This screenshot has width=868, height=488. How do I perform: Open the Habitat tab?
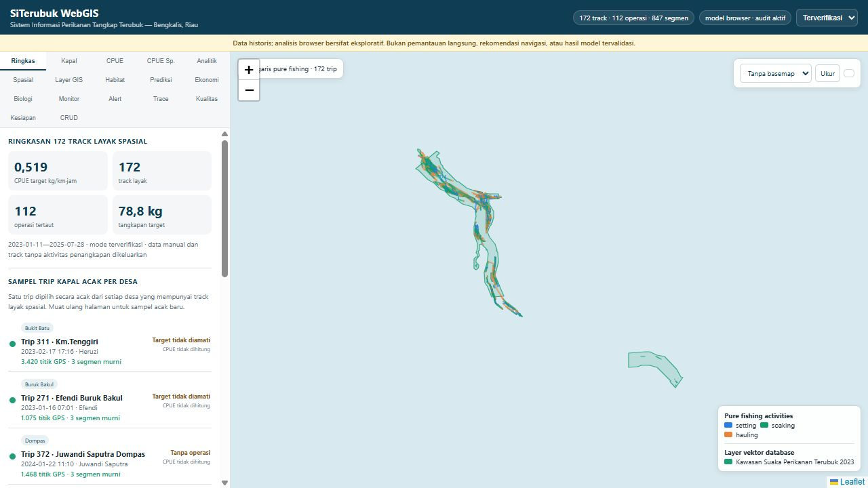point(115,80)
